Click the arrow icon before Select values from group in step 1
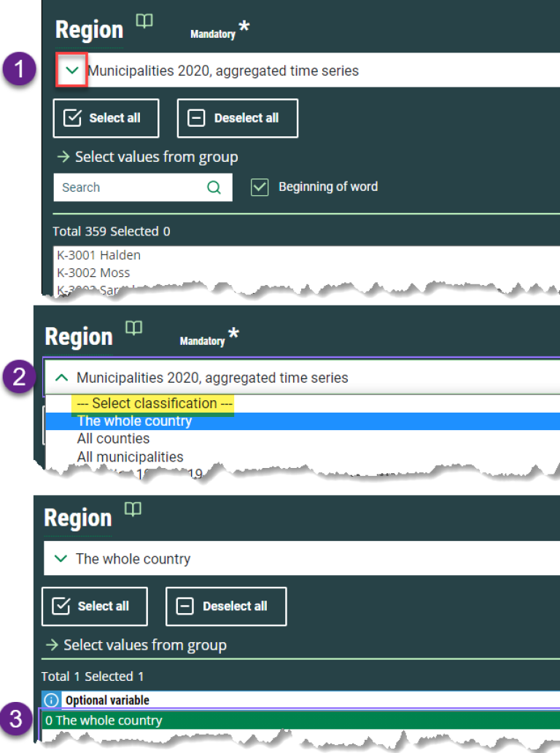Image resolution: width=560 pixels, height=753 pixels. (x=63, y=157)
